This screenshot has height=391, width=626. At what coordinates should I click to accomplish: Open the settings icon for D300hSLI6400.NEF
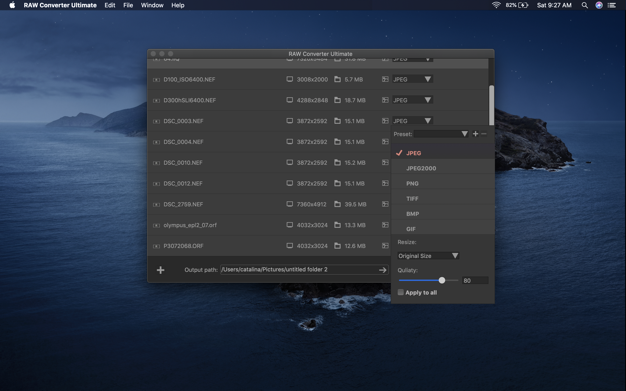(385, 100)
